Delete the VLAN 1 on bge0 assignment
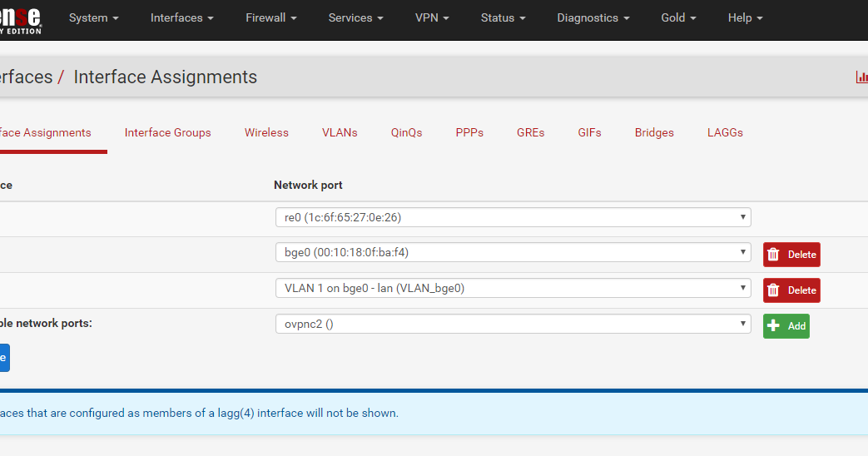The image size is (868, 456). pos(791,290)
